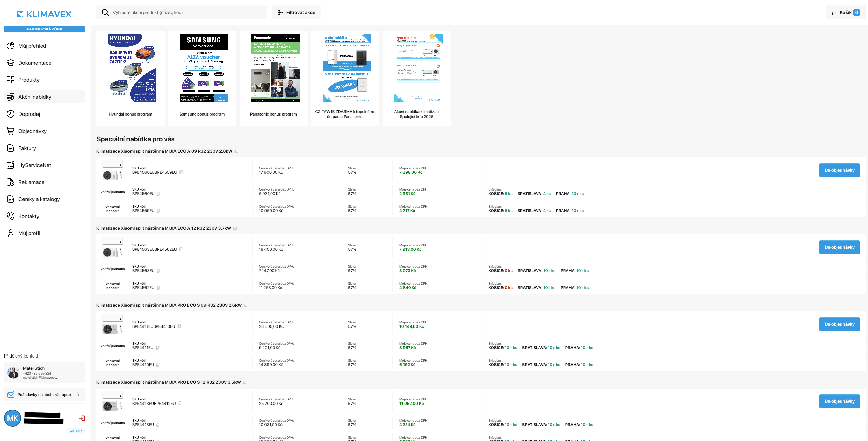Click the price 10 149,00 Kč
The image size is (868, 441).
click(x=412, y=326)
